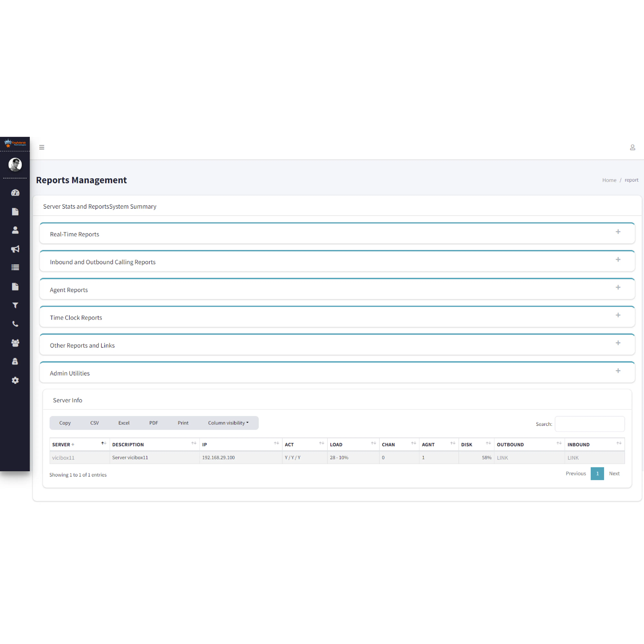Screen dimensions: 644x644
Task: Click the Copy export button
Action: click(65, 423)
